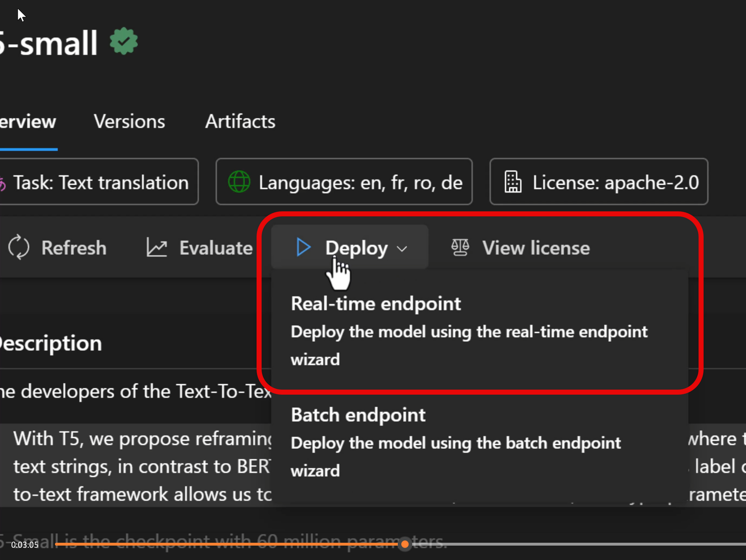Screen dimensions: 746x560
Task: Click the blue Deploy play icon
Action: click(x=303, y=247)
